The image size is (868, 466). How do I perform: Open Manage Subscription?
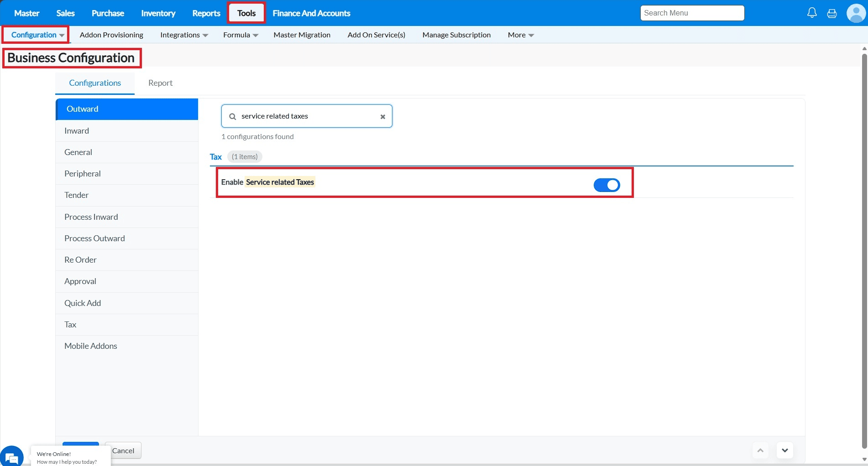click(456, 35)
